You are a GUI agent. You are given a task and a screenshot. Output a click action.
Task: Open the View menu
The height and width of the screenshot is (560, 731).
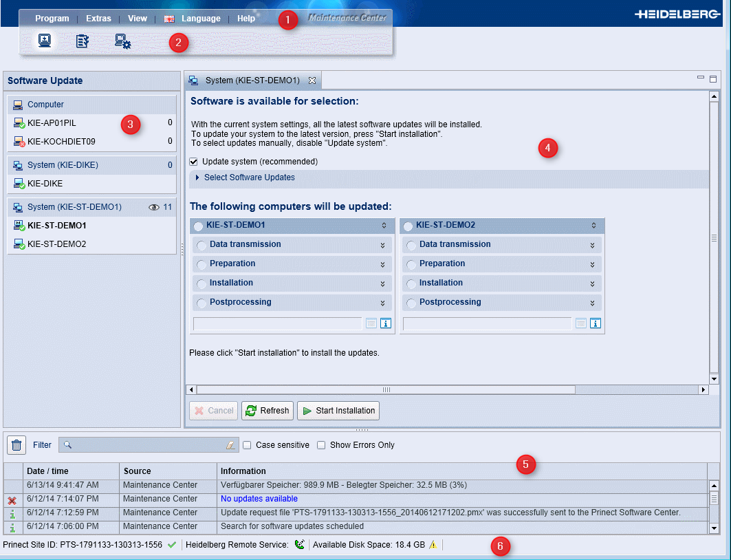point(138,18)
